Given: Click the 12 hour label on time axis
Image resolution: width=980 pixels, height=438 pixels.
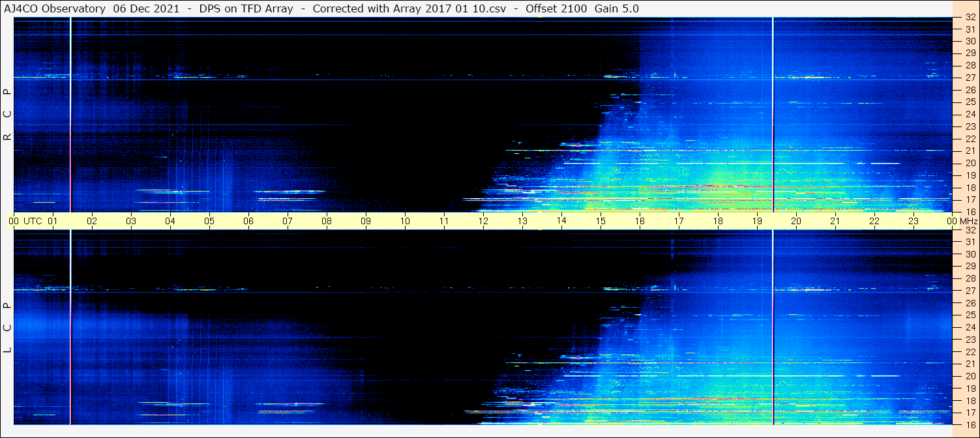Looking at the screenshot, I should [483, 222].
